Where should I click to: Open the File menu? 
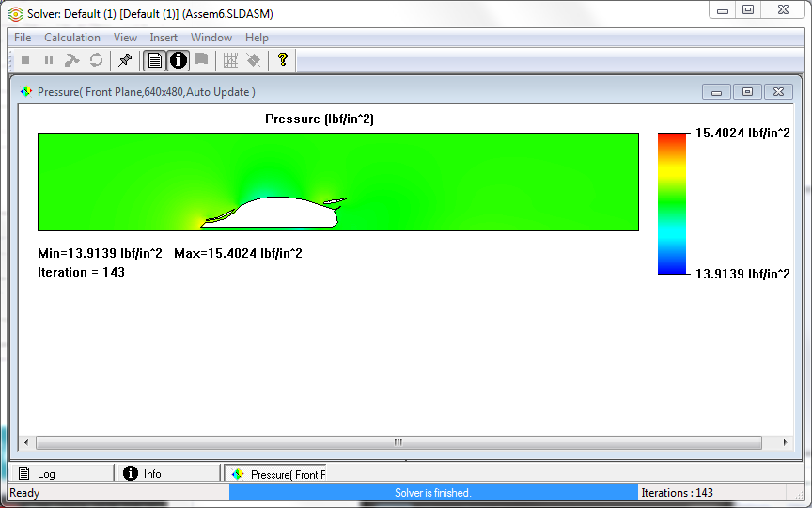(23, 38)
